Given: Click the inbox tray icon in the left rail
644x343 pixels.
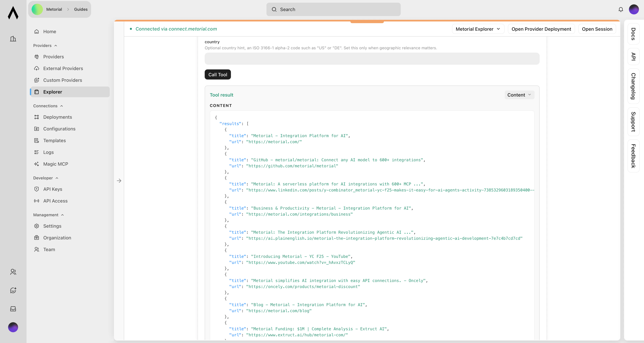Looking at the screenshot, I should (x=13, y=309).
